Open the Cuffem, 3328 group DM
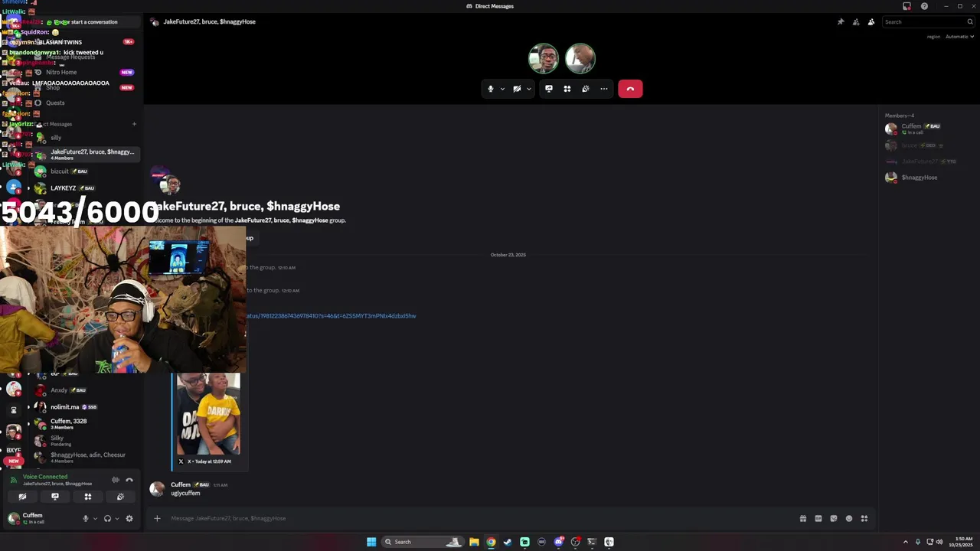Viewport: 980px width, 551px height. [x=86, y=424]
